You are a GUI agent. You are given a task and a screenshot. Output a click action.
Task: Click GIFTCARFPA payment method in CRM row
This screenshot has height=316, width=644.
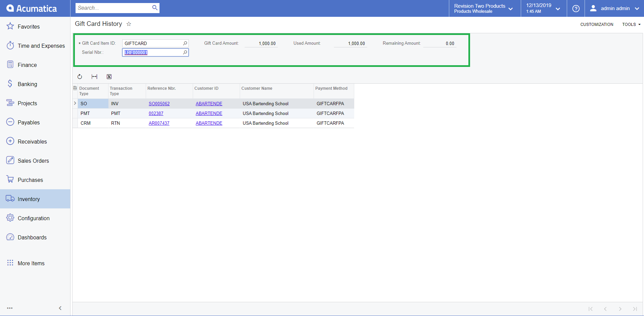[x=334, y=123]
